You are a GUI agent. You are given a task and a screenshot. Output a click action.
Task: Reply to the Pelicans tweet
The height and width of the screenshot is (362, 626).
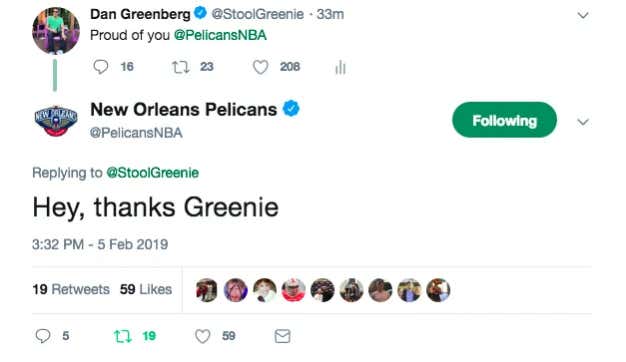(x=43, y=336)
